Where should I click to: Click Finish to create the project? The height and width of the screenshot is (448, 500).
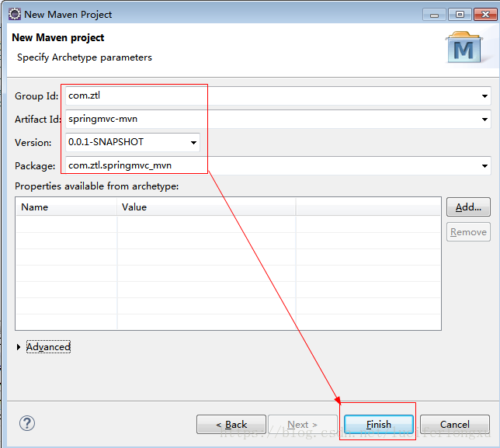point(379,425)
